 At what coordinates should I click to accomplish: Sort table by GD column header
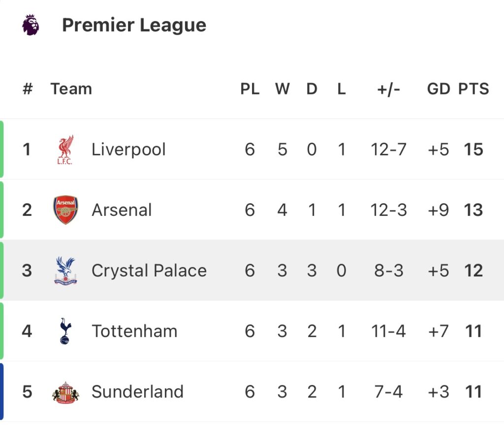438,89
